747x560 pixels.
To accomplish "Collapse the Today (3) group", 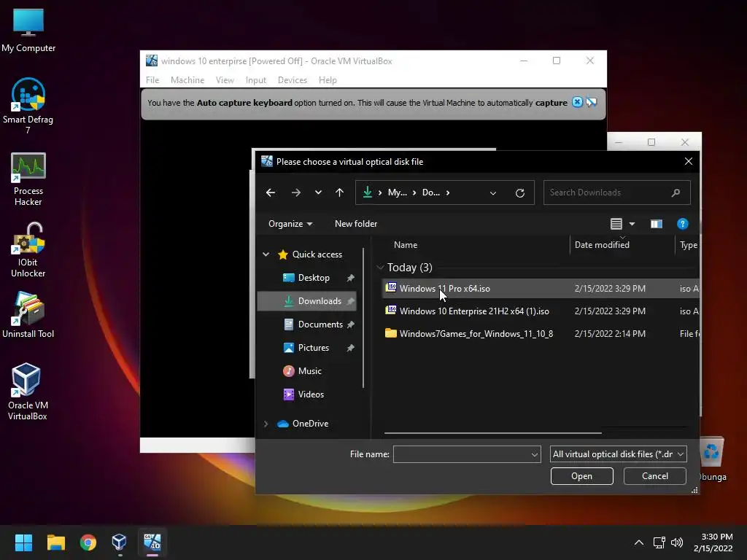I will click(379, 268).
